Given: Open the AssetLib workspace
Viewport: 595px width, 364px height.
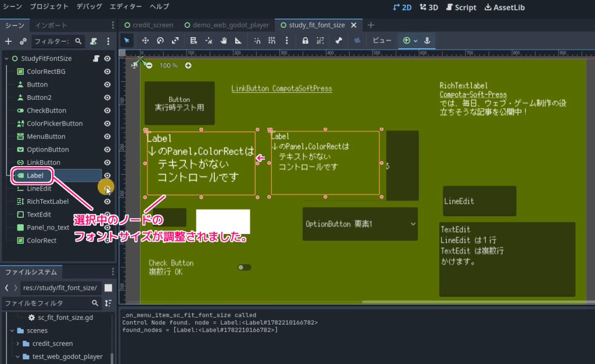Looking at the screenshot, I should (505, 7).
